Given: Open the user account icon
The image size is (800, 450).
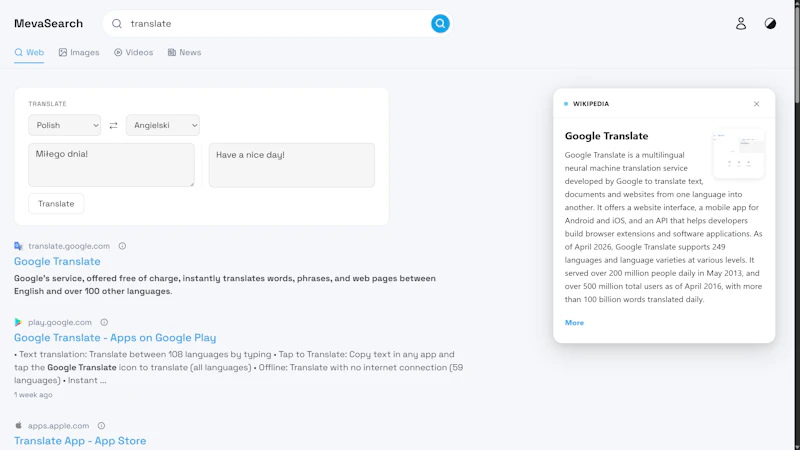Looking at the screenshot, I should 741,23.
